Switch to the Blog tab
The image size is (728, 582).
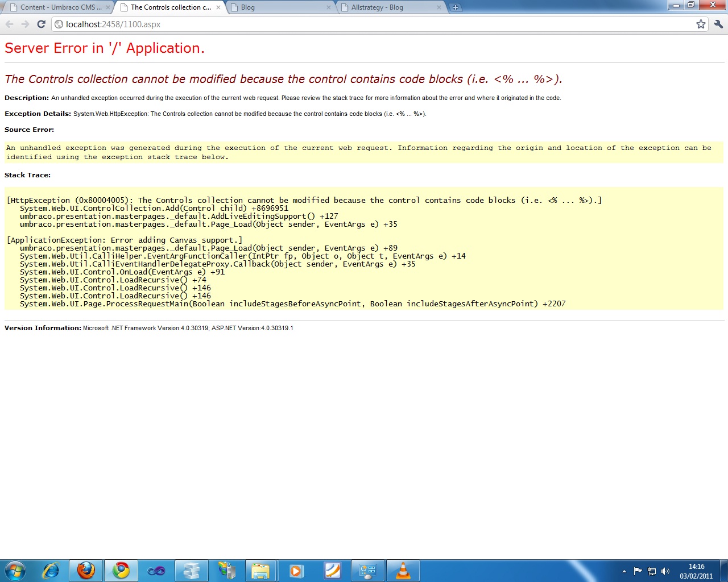(x=280, y=7)
